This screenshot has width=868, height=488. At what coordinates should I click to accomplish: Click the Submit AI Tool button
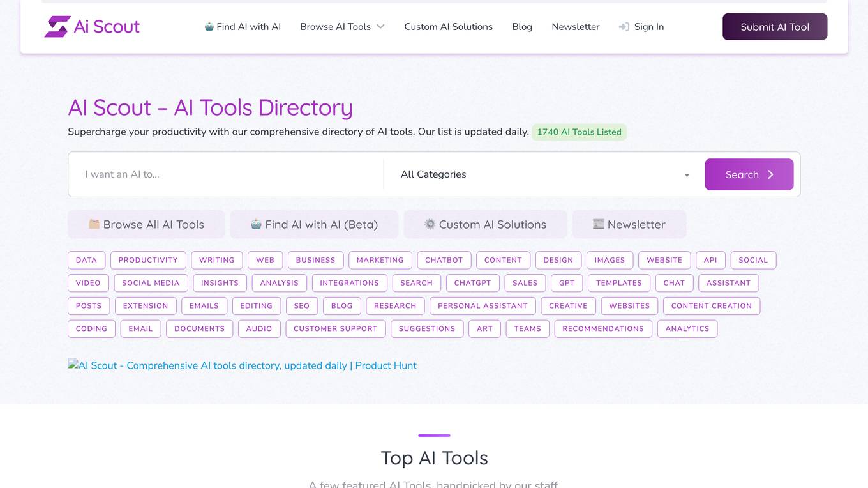tap(775, 27)
